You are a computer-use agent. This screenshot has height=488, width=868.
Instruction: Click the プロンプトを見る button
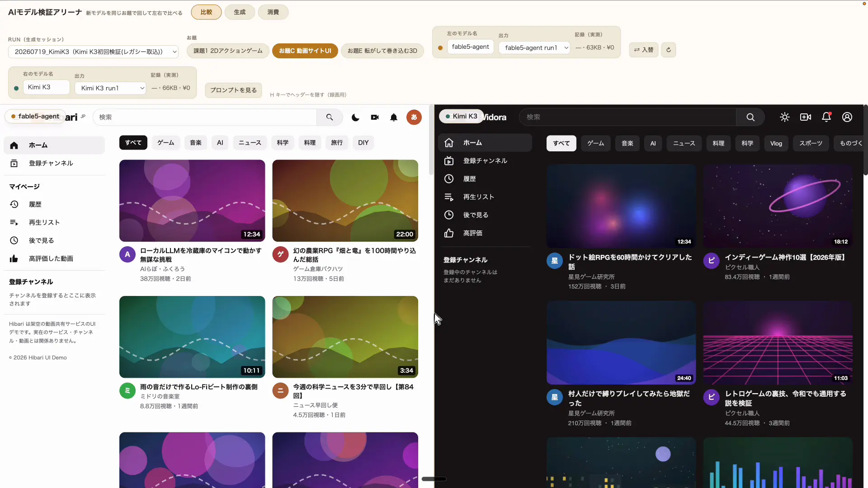pyautogui.click(x=233, y=90)
